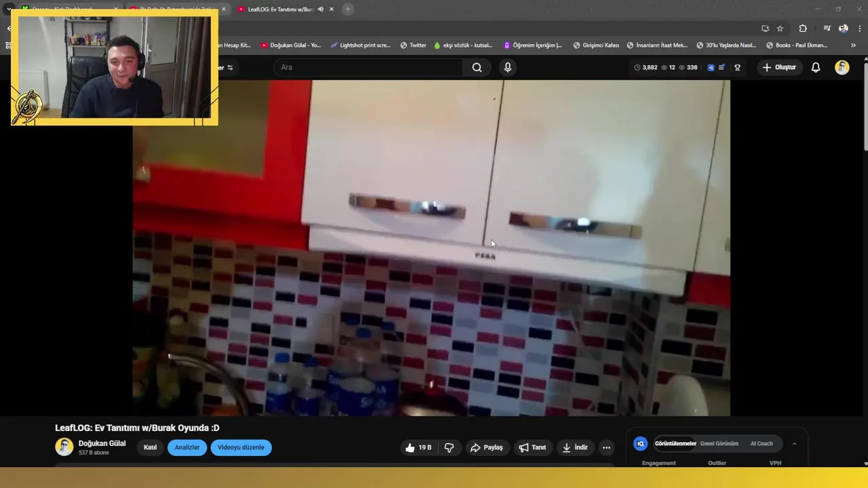Click the vidIQ 336 views stat
This screenshot has height=488, width=868.
click(688, 67)
